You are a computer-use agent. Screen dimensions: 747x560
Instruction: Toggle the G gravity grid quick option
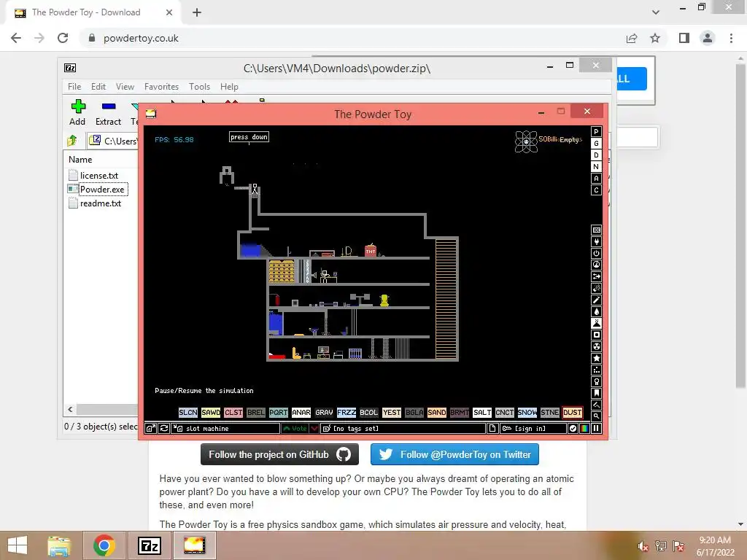[x=596, y=144]
